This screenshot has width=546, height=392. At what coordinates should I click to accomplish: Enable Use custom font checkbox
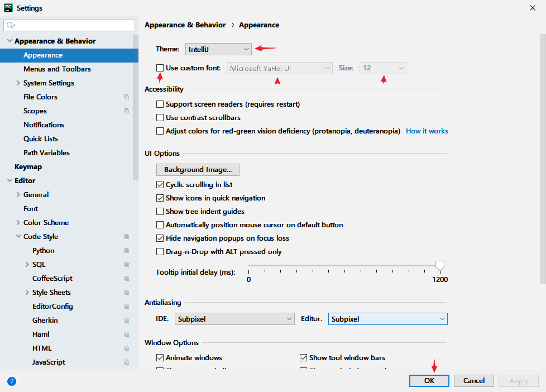(x=160, y=68)
